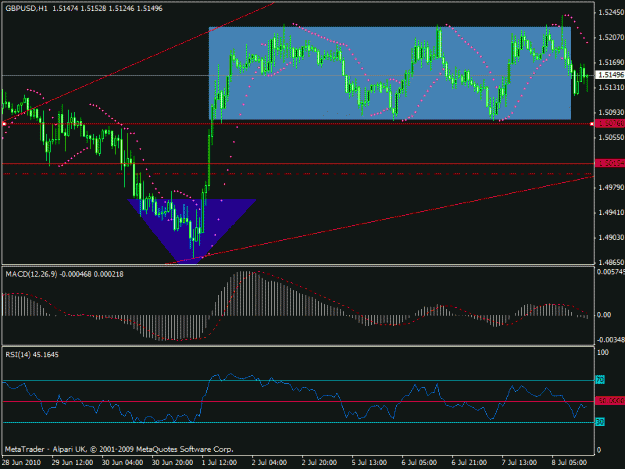The image size is (625, 469).
Task: Click price scale value 1.49790
Action: (611, 187)
